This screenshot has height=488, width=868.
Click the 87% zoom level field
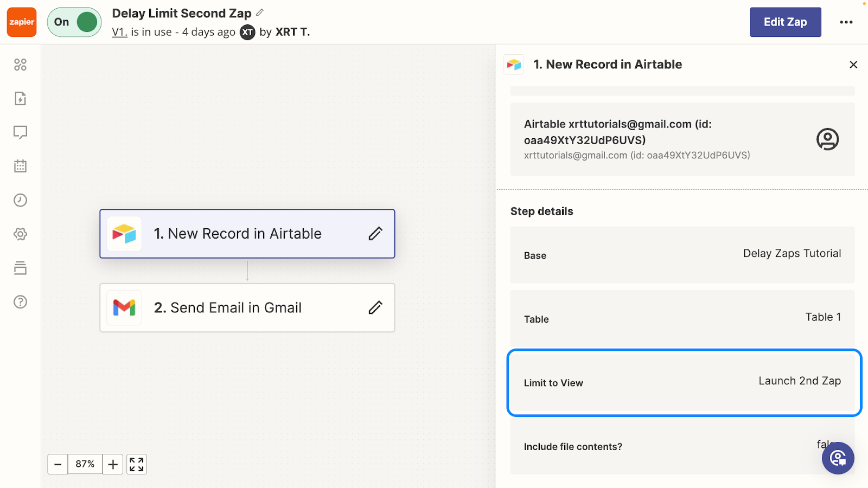pos(85,464)
